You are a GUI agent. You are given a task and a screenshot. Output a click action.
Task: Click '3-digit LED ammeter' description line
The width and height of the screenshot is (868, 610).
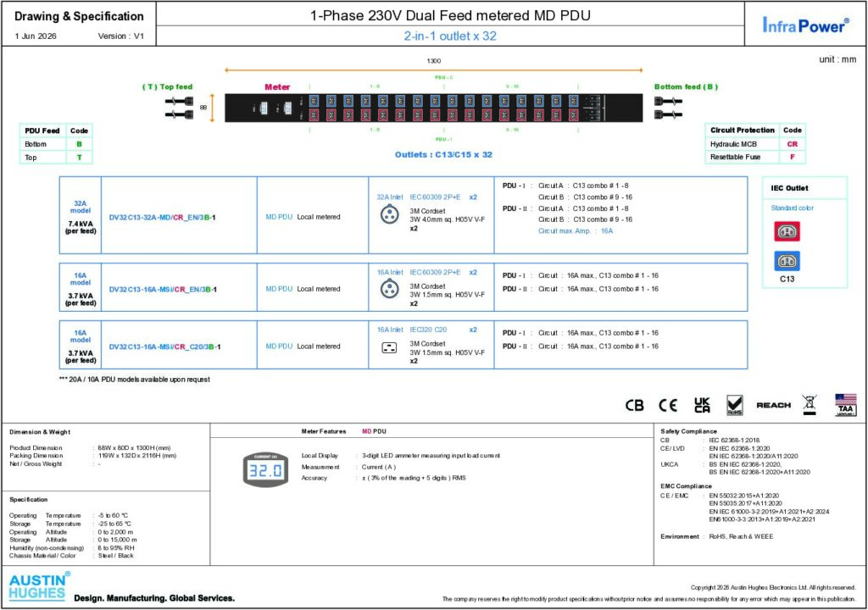[x=431, y=456]
